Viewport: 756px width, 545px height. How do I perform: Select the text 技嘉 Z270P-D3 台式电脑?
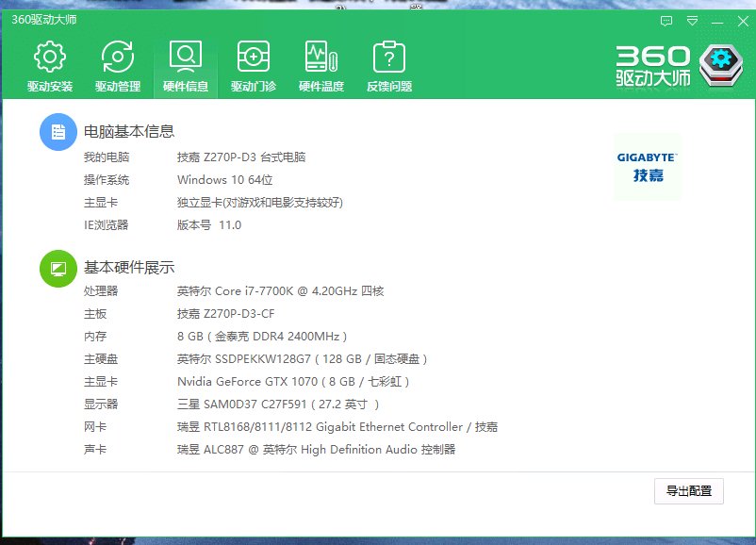point(241,157)
